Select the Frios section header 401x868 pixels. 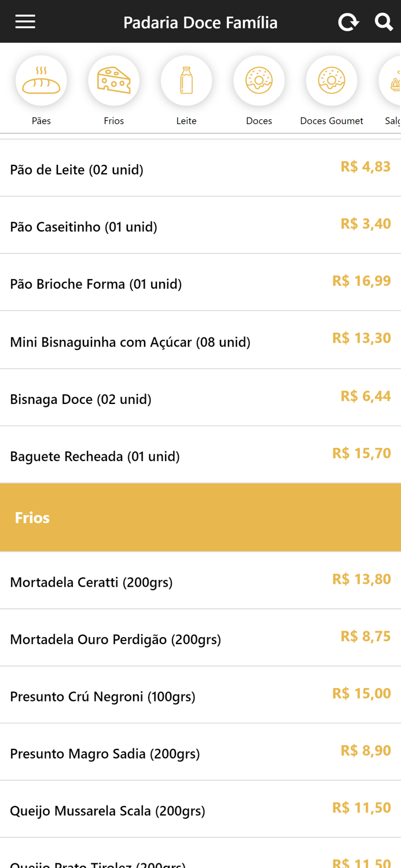(x=200, y=517)
